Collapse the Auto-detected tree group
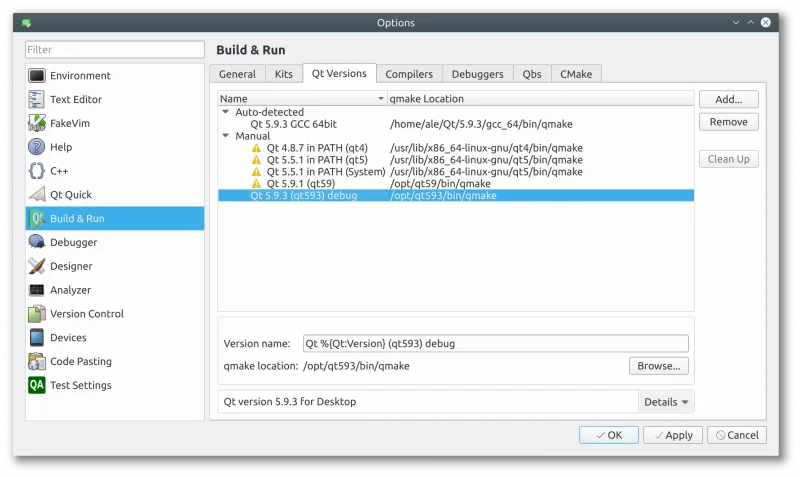 coord(226,112)
